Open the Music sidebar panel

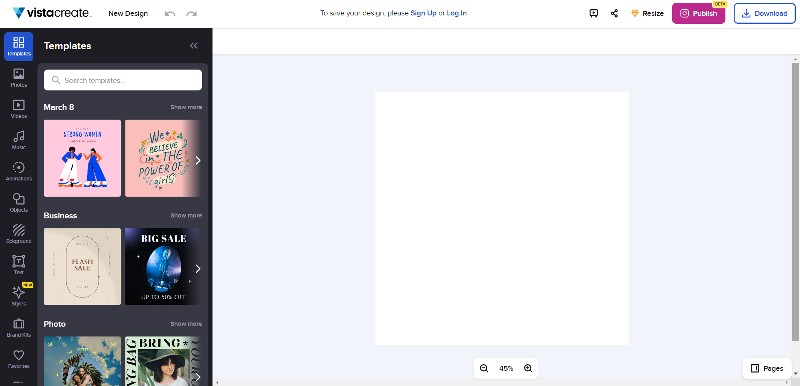(18, 140)
